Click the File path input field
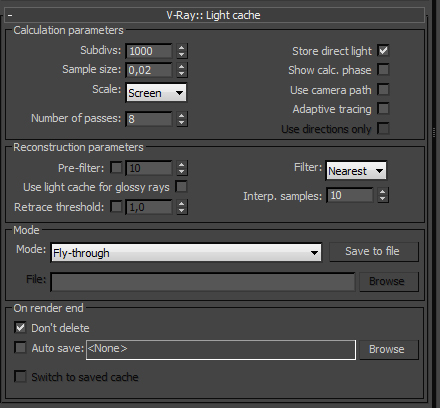440x408 pixels. coord(203,282)
